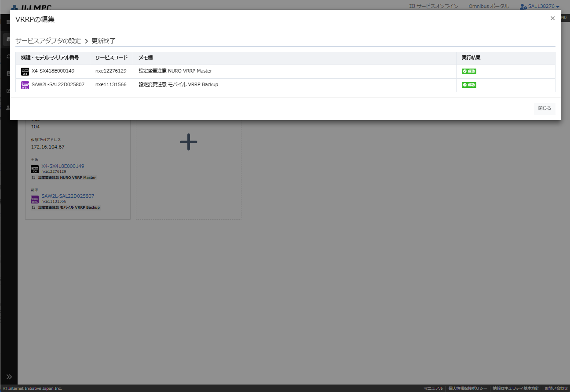The height and width of the screenshot is (392, 570).
Task: Click the 成功 badge for SAW2L-SAL22D025807 row
Action: [469, 85]
